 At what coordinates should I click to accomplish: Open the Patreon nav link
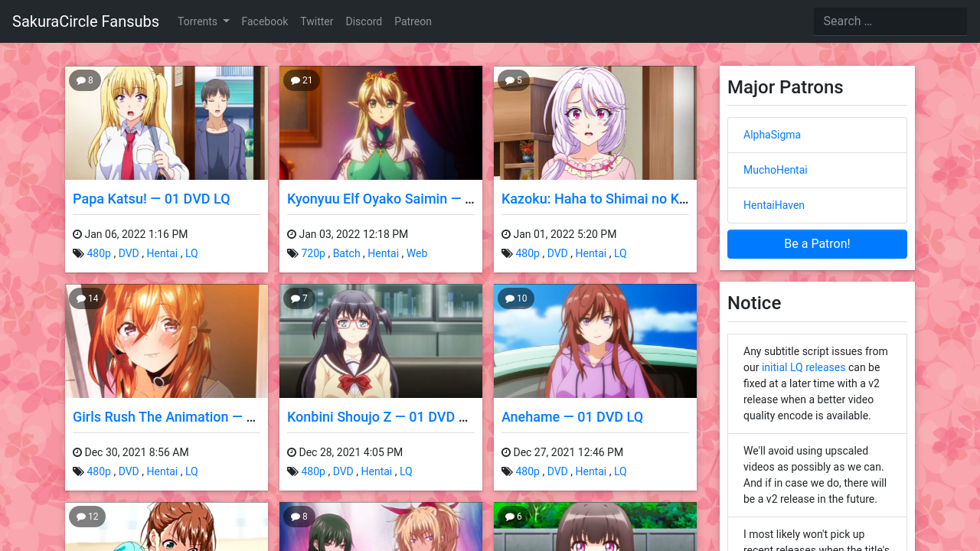pos(413,21)
